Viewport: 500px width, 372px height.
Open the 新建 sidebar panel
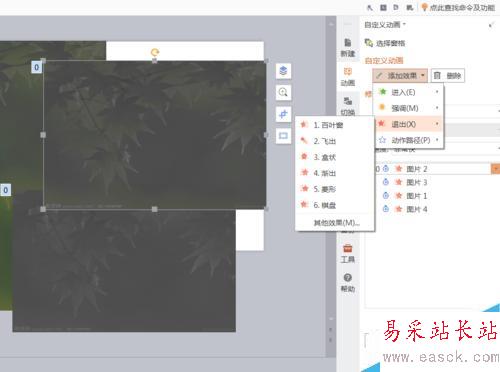point(348,48)
